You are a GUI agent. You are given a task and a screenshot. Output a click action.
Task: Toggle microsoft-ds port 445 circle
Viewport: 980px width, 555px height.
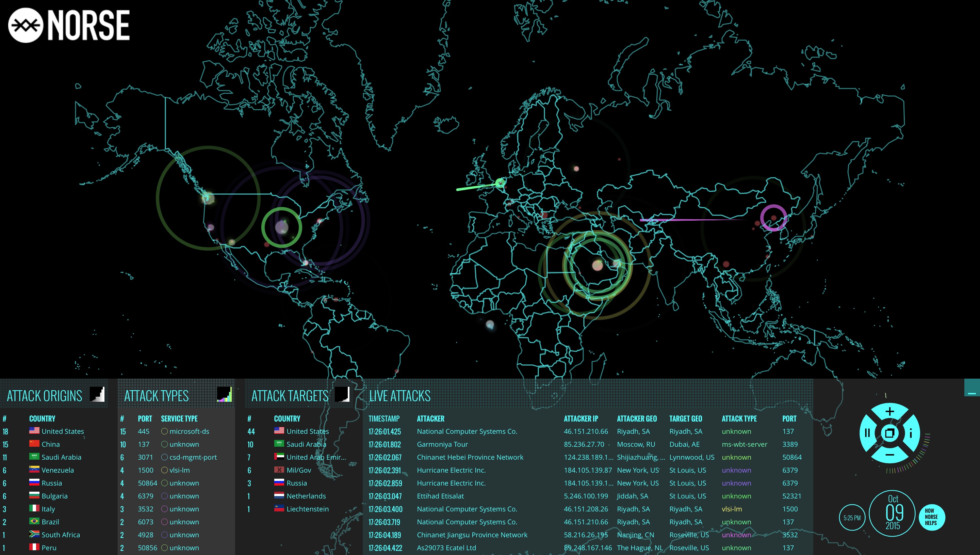click(x=165, y=431)
